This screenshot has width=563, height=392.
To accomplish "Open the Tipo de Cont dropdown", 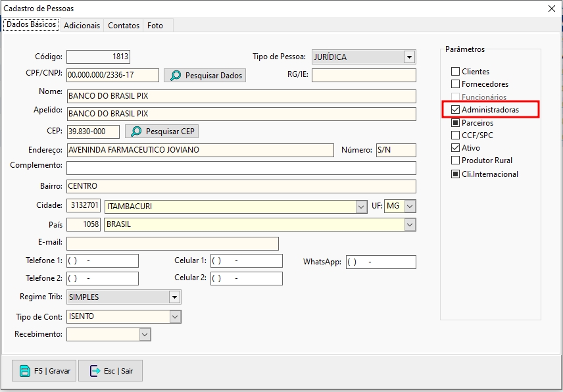I will pyautogui.click(x=174, y=316).
